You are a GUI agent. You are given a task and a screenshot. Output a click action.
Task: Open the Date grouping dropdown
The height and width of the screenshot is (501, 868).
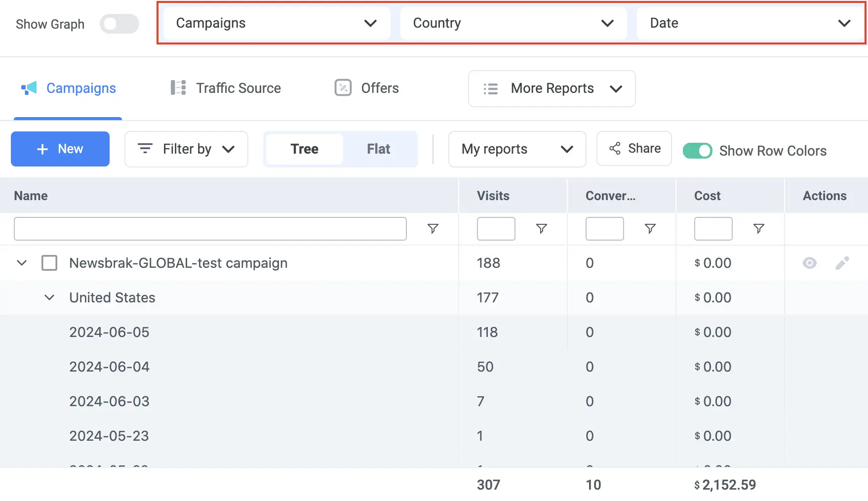750,23
